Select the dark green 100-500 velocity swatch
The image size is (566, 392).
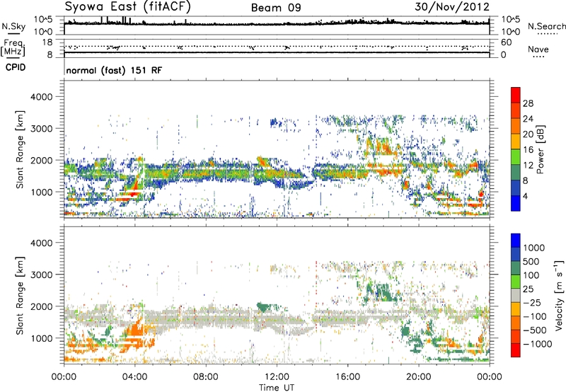516,268
